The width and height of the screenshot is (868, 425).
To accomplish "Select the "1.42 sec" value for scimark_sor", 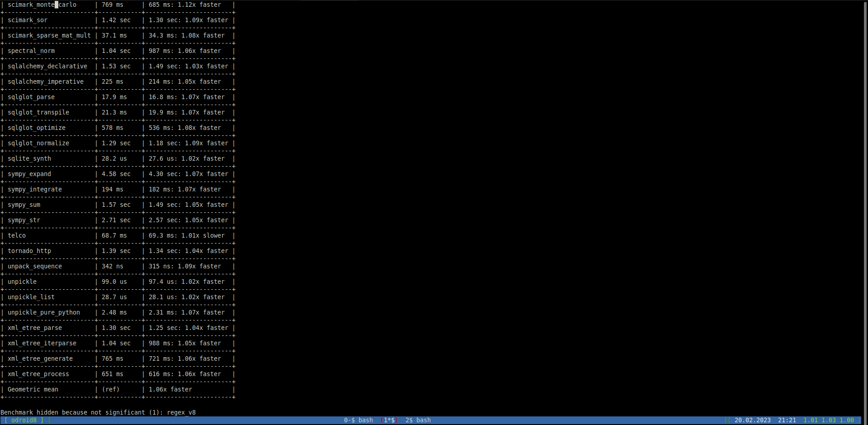I will coord(116,20).
